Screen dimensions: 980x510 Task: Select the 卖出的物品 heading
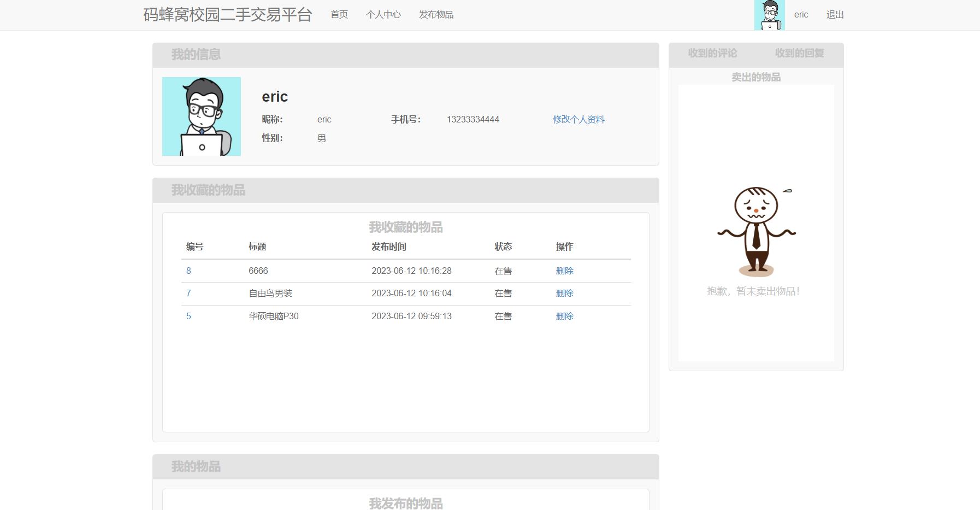[x=756, y=77]
